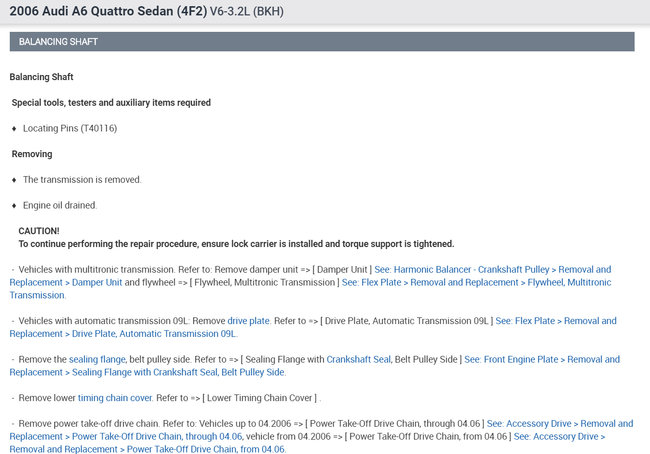650x454 pixels.
Task: Follow the 'Crankshaft Seal' link
Action: tap(358, 359)
